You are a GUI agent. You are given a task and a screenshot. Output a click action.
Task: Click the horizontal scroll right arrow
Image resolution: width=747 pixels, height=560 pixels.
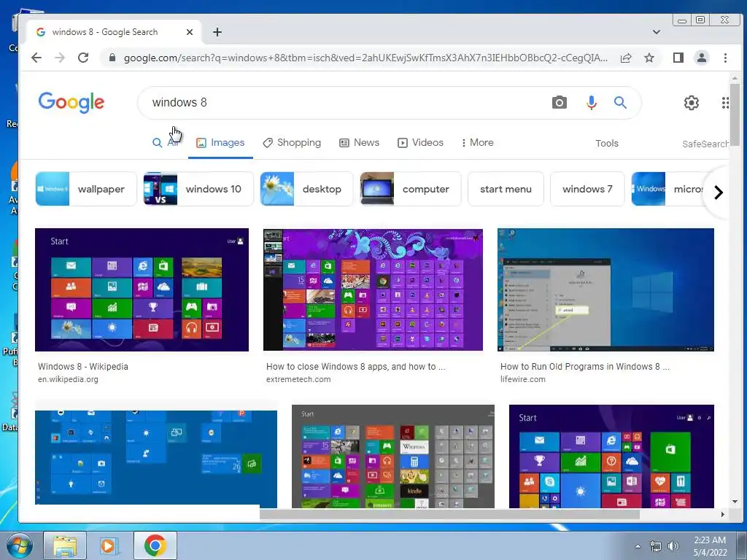723,514
